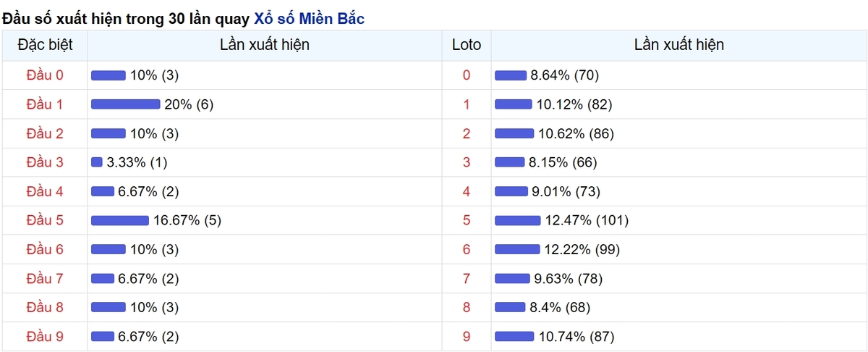The height and width of the screenshot is (352, 868).
Task: Click the Đầu 7 label
Action: click(x=45, y=278)
